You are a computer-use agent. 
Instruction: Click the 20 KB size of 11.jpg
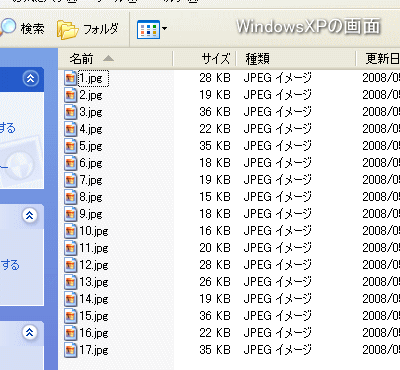point(215,248)
